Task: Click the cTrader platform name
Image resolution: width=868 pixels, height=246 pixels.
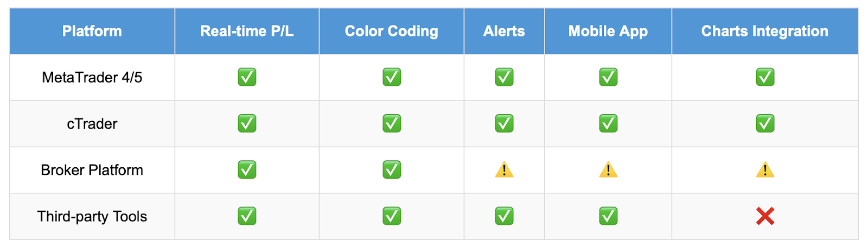Action: [x=92, y=124]
